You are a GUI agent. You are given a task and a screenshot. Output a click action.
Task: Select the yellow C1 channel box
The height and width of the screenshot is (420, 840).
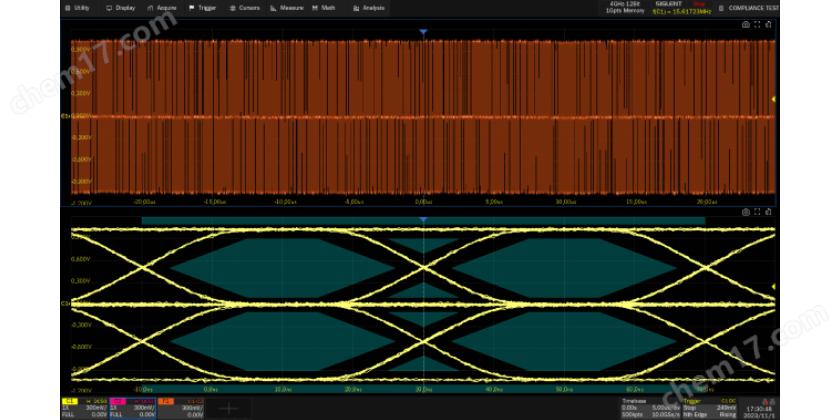84,407
